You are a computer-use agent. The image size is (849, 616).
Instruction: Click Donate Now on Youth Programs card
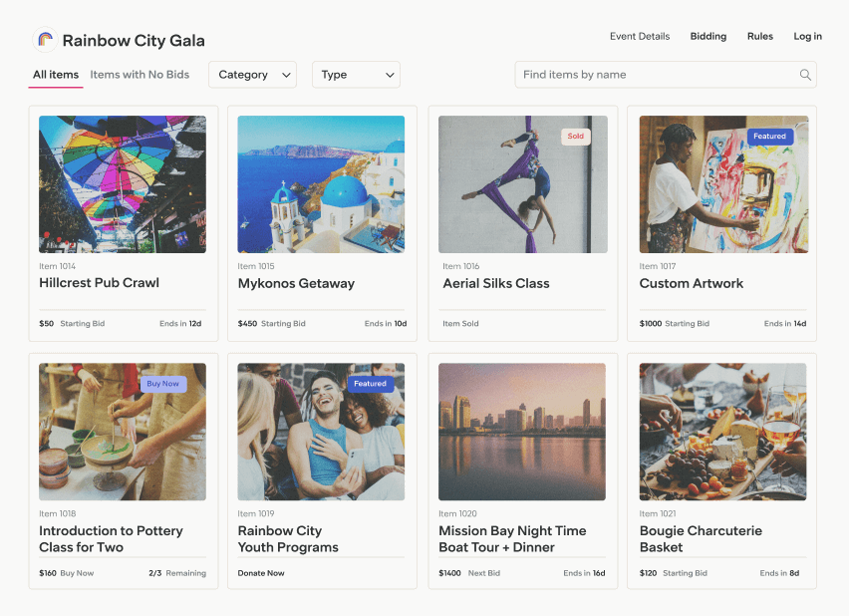point(261,573)
